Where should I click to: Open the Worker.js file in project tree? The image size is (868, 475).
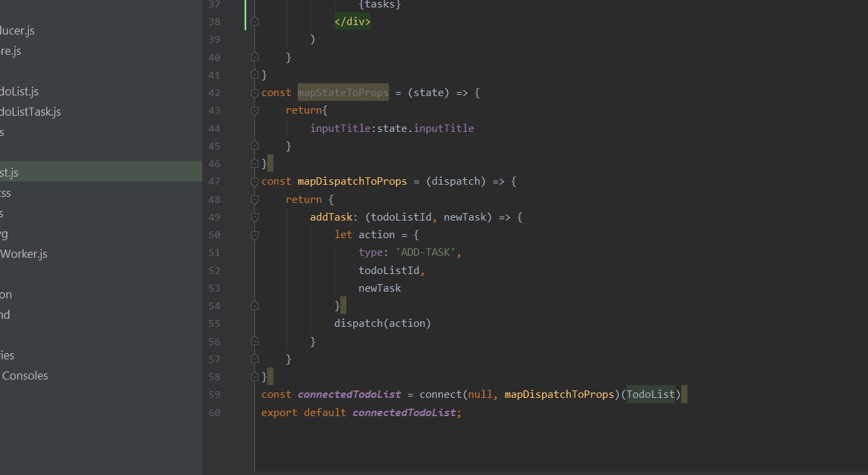pyautogui.click(x=24, y=254)
